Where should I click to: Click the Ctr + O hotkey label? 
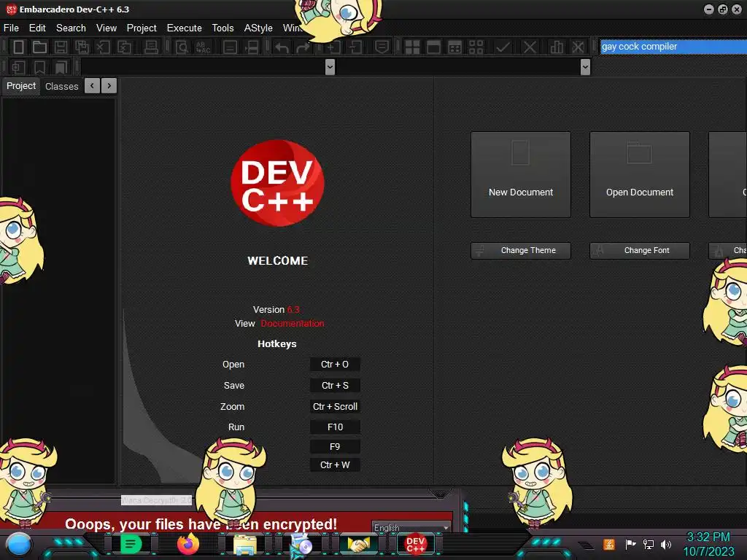pyautogui.click(x=335, y=365)
